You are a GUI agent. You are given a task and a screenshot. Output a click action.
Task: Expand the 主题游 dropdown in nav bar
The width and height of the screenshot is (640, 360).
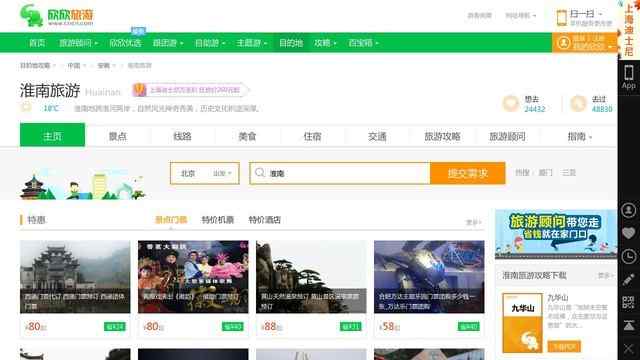pyautogui.click(x=251, y=43)
